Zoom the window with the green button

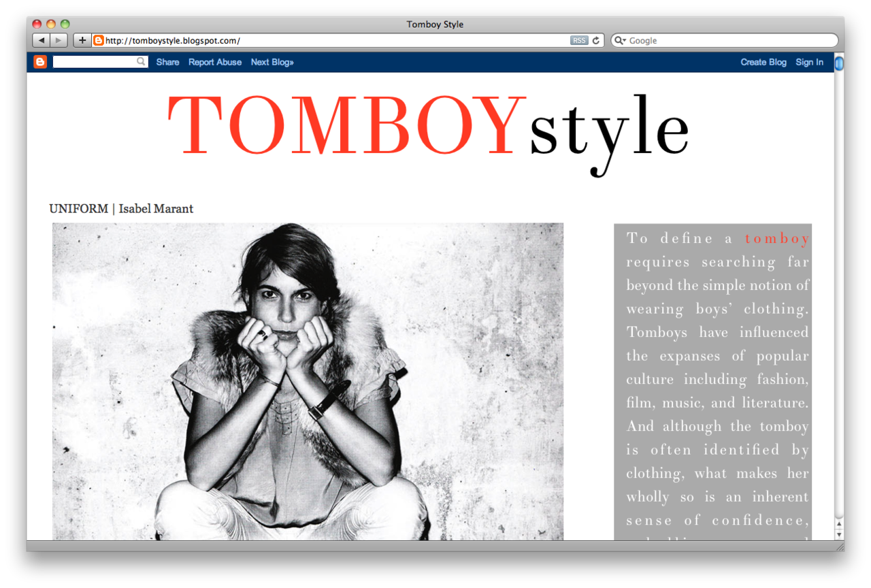pyautogui.click(x=65, y=24)
